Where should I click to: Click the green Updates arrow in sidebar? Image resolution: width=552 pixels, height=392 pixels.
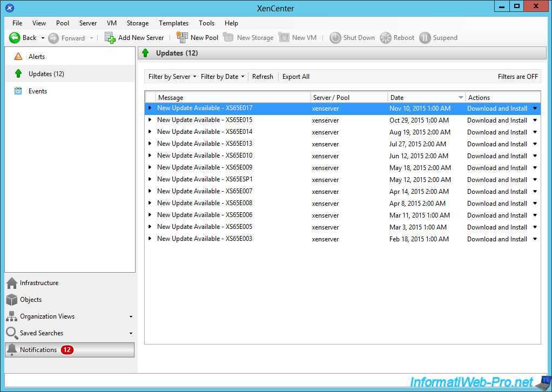(18, 73)
